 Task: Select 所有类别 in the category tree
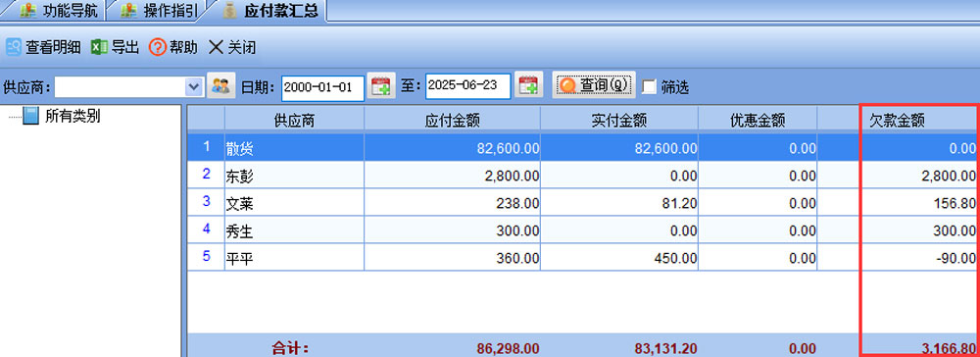pos(73,117)
